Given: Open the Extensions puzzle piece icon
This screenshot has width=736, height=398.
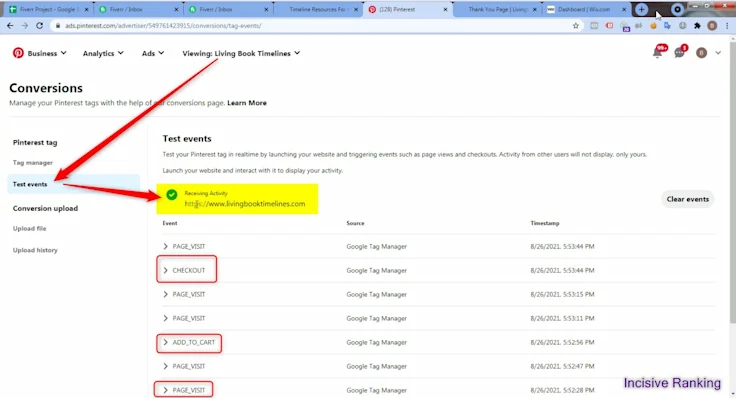Looking at the screenshot, I should tap(698, 26).
